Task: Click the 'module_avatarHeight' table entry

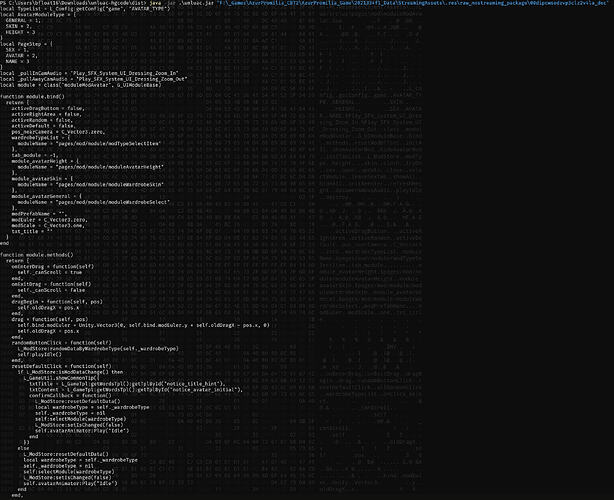Action: [44, 160]
